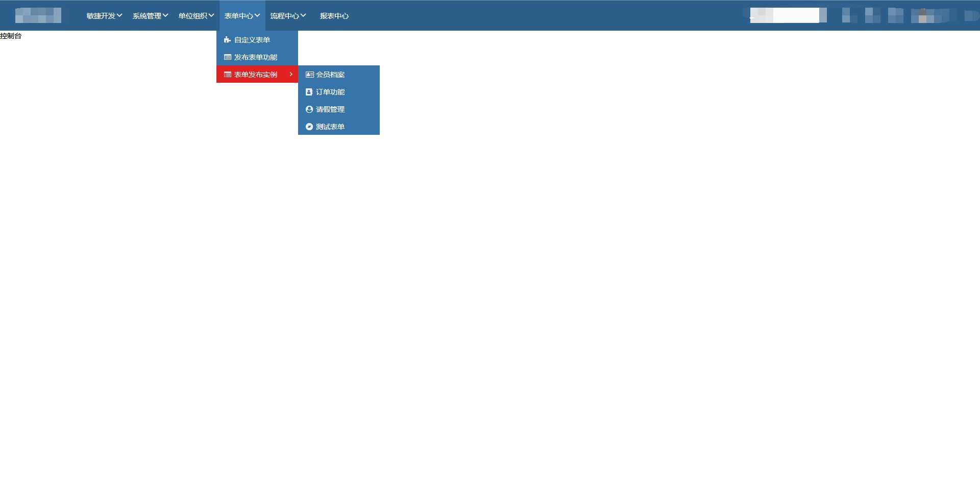Click the compass icon beside 测试表单
The image size is (980, 477).
click(309, 127)
